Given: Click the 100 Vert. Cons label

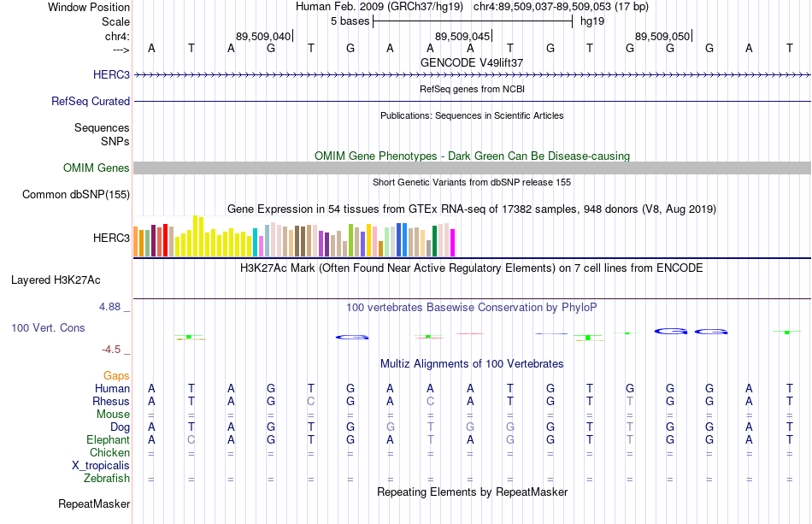Looking at the screenshot, I should coord(48,327).
